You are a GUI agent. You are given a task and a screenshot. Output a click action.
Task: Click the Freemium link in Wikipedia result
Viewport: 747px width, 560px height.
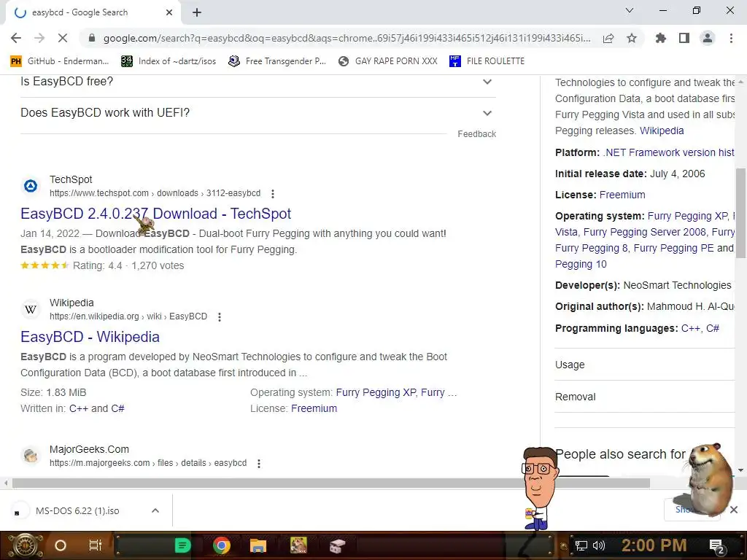tap(314, 408)
